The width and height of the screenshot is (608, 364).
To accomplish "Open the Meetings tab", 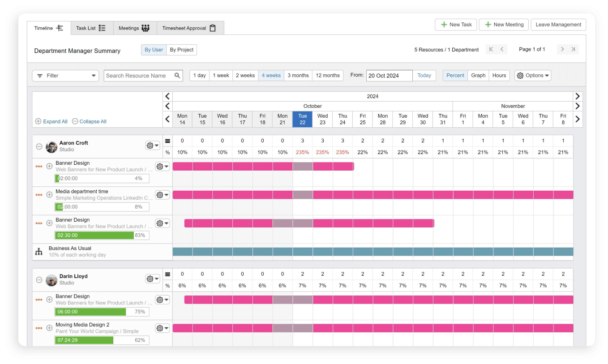I will pyautogui.click(x=134, y=28).
